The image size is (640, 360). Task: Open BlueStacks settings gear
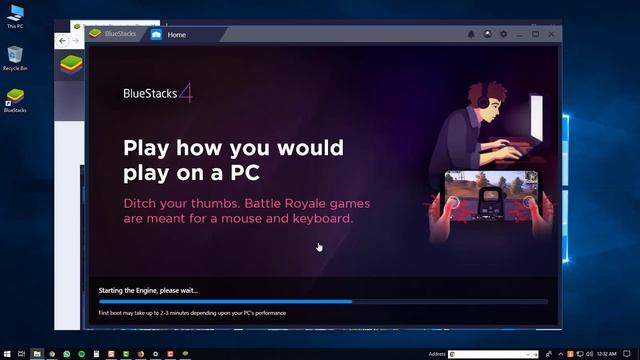click(x=504, y=34)
